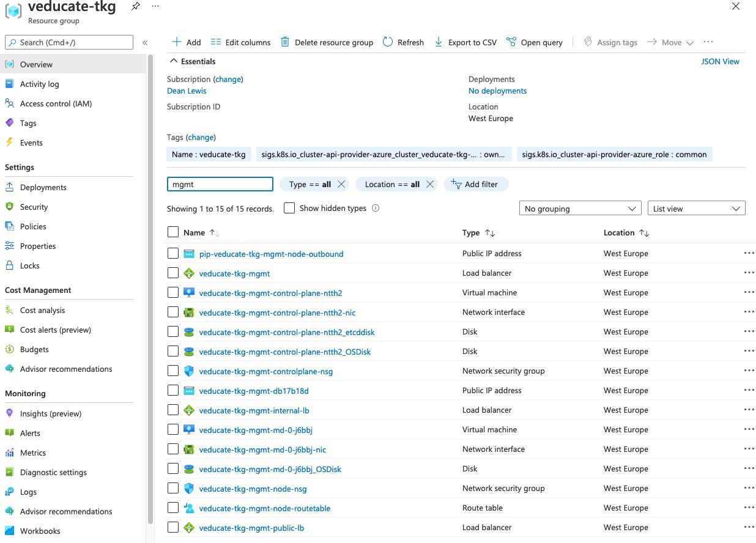
Task: Click the Refresh icon in toolbar
Action: [x=388, y=42]
